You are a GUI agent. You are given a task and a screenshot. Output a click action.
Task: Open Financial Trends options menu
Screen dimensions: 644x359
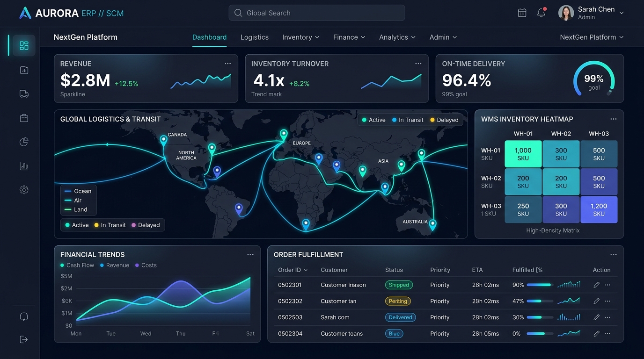point(250,255)
